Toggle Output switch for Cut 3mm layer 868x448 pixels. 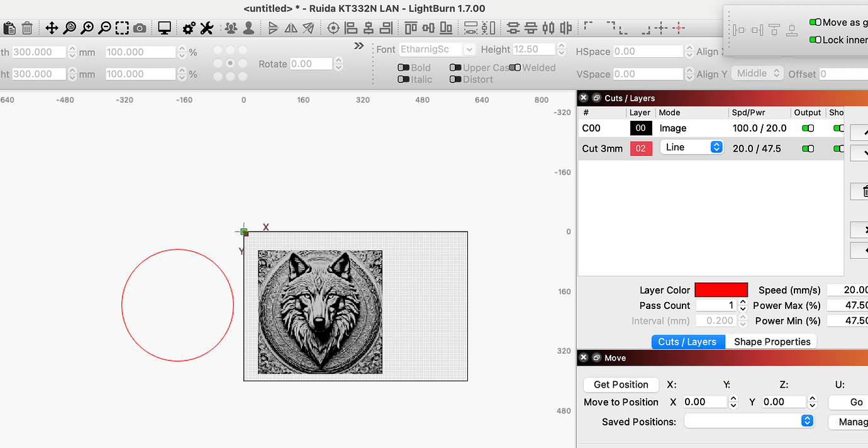[x=808, y=149]
